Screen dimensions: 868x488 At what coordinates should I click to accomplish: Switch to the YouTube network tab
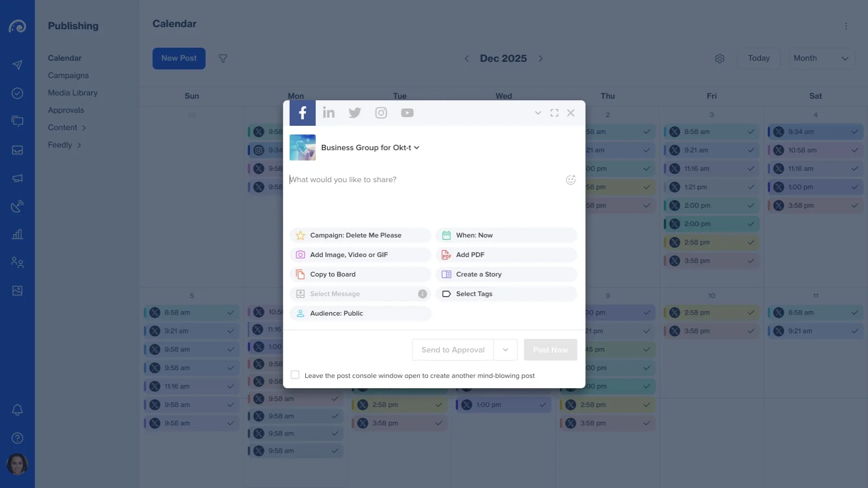point(407,113)
